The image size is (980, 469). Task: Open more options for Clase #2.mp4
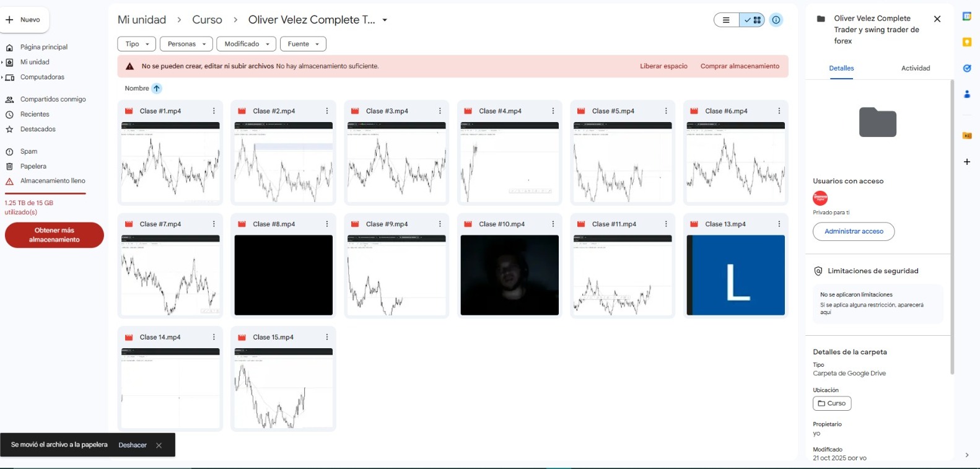coord(327,111)
